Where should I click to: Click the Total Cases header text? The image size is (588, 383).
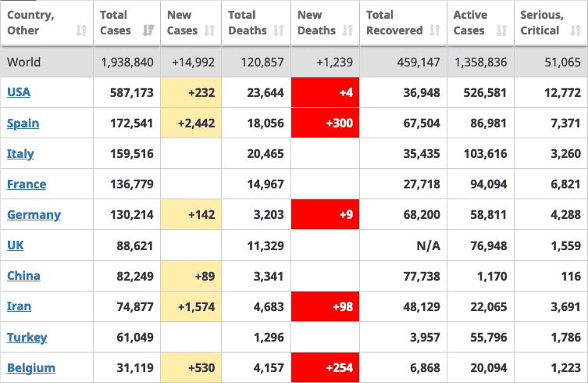(116, 23)
